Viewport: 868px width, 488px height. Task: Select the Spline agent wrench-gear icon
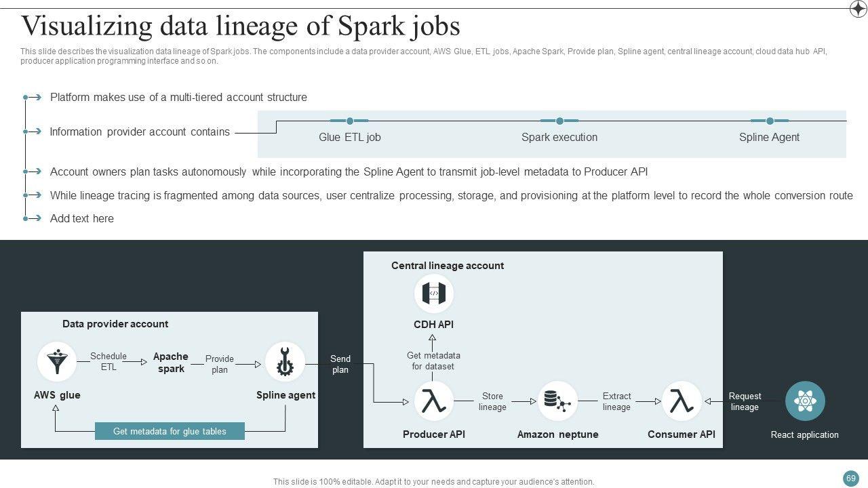(285, 362)
